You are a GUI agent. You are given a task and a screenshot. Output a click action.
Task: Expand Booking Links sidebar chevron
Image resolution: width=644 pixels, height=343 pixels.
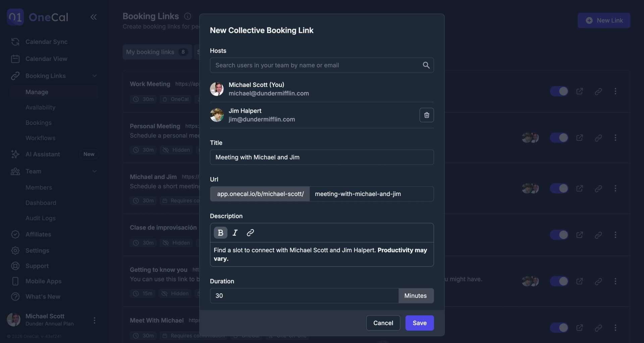(x=95, y=76)
